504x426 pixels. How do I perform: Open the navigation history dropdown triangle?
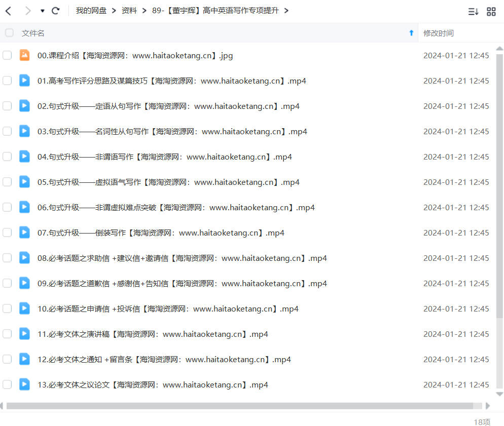point(43,11)
